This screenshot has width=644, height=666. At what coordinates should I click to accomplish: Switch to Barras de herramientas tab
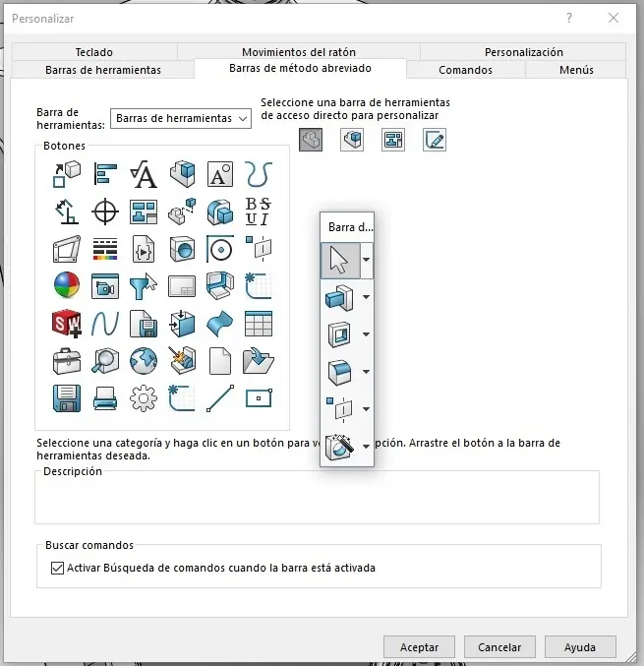click(103, 70)
